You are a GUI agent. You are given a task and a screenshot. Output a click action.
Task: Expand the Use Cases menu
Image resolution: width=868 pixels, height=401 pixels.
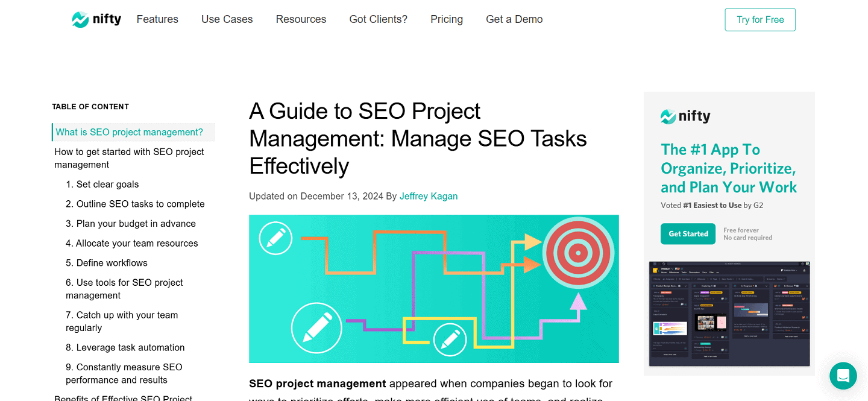(x=227, y=19)
